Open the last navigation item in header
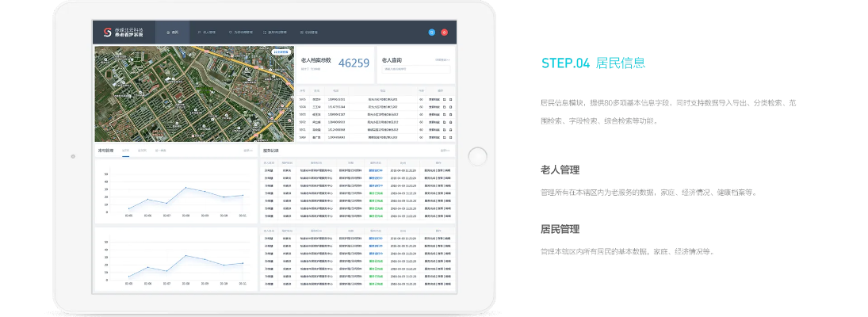 (x=308, y=32)
